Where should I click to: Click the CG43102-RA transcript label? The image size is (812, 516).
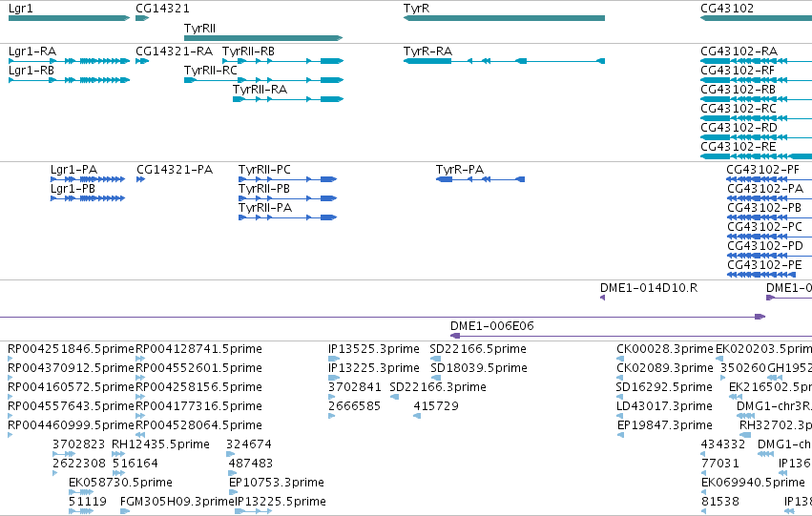(739, 52)
